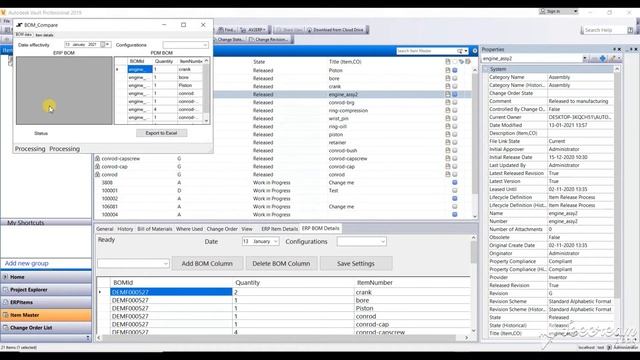This screenshot has width=640, height=360.
Task: Open Configurations combo in ERP BOM Details
Action: 382,242
